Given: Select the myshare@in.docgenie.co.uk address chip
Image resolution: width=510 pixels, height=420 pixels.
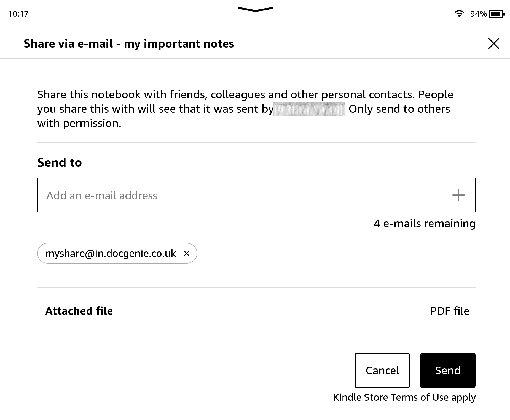Looking at the screenshot, I should (x=111, y=253).
